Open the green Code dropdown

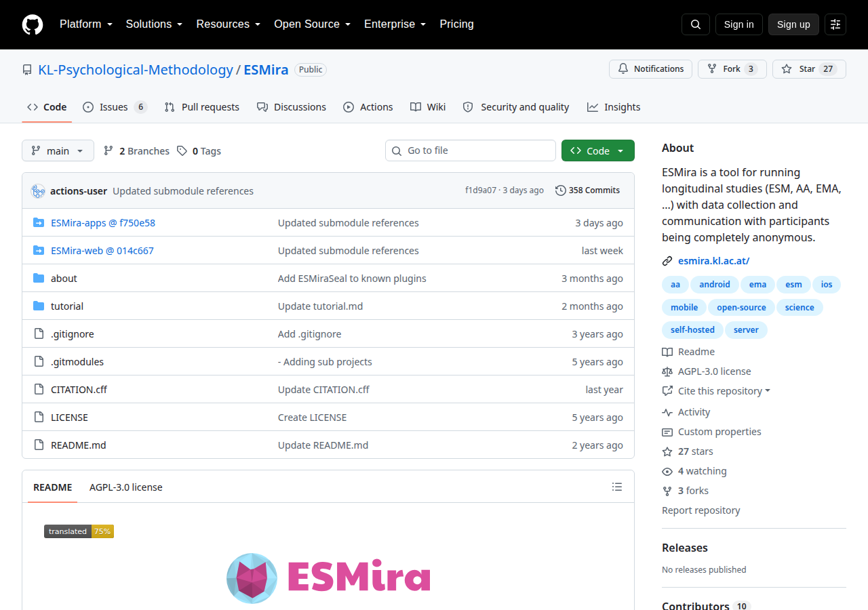tap(598, 150)
